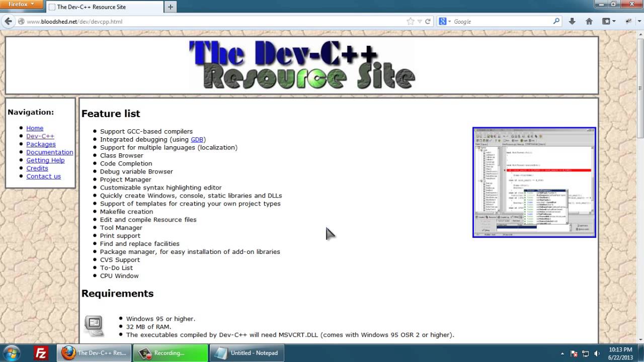This screenshot has width=644, height=362.
Task: Switch to Firefox window in the taskbar
Action: pyautogui.click(x=95, y=353)
